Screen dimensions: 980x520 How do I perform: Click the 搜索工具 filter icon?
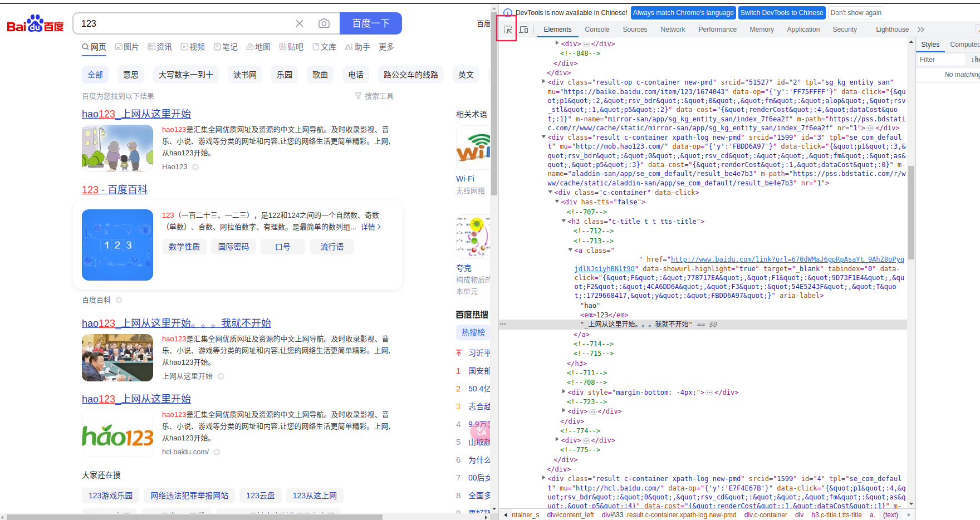pyautogui.click(x=374, y=96)
